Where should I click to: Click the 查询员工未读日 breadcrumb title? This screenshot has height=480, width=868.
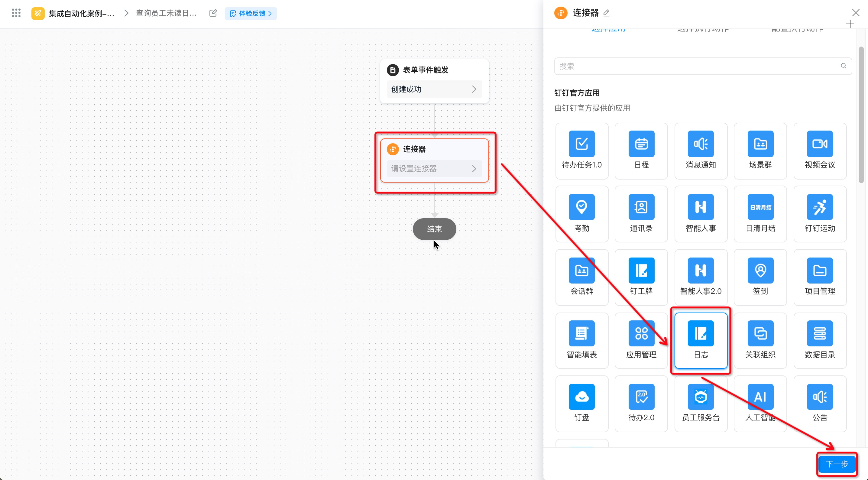(x=166, y=13)
